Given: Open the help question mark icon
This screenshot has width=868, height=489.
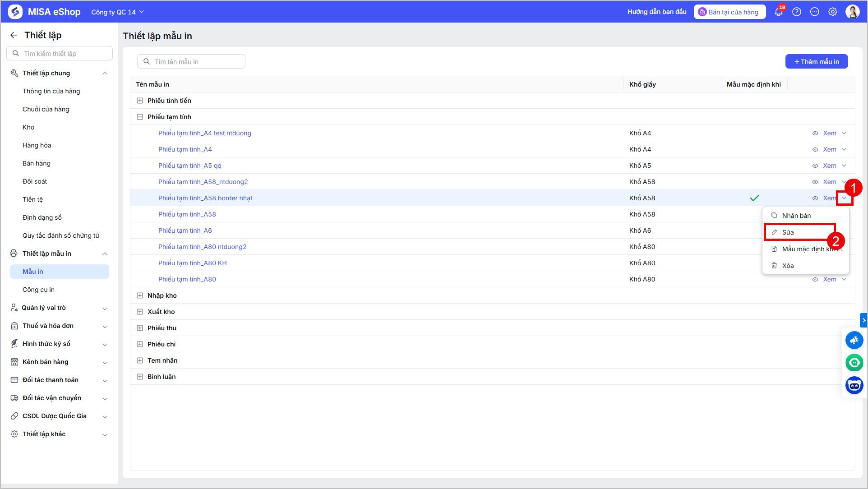Looking at the screenshot, I should coord(797,12).
